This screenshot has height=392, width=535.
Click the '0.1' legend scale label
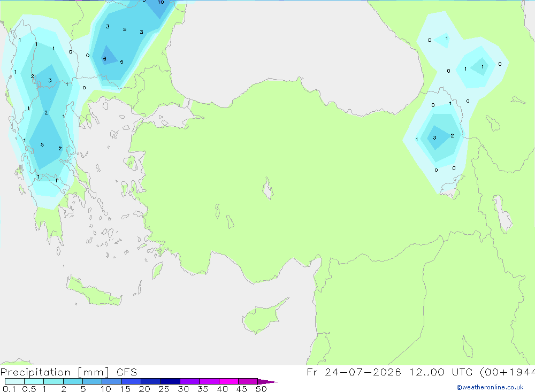point(9,389)
